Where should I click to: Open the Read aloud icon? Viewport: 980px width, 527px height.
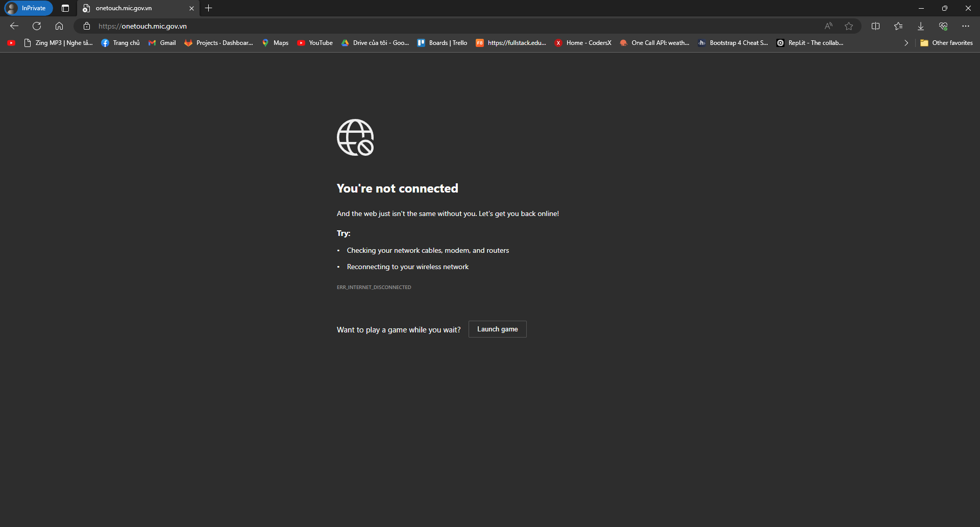(828, 26)
